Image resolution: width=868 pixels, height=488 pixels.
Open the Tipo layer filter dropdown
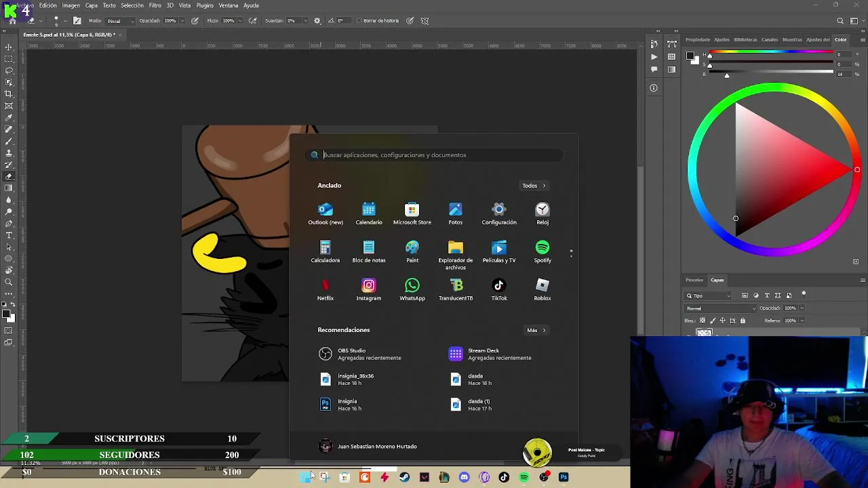pyautogui.click(x=708, y=296)
